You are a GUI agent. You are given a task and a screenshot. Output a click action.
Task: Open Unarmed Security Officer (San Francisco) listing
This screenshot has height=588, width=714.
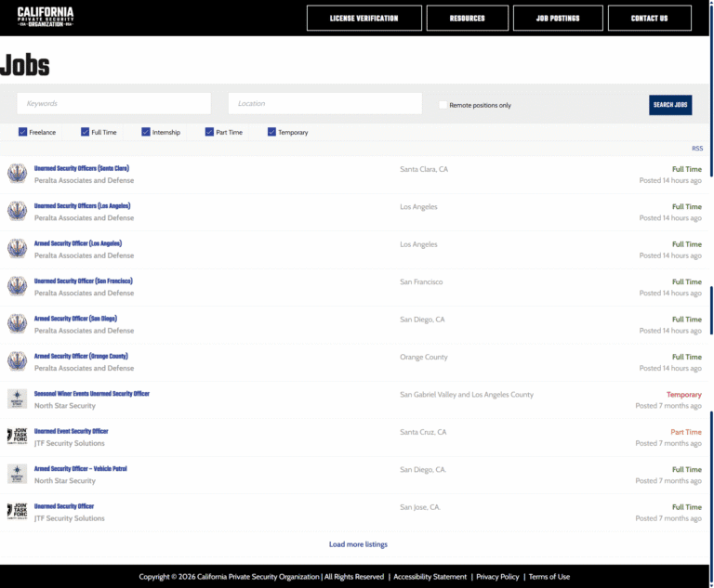[84, 281]
